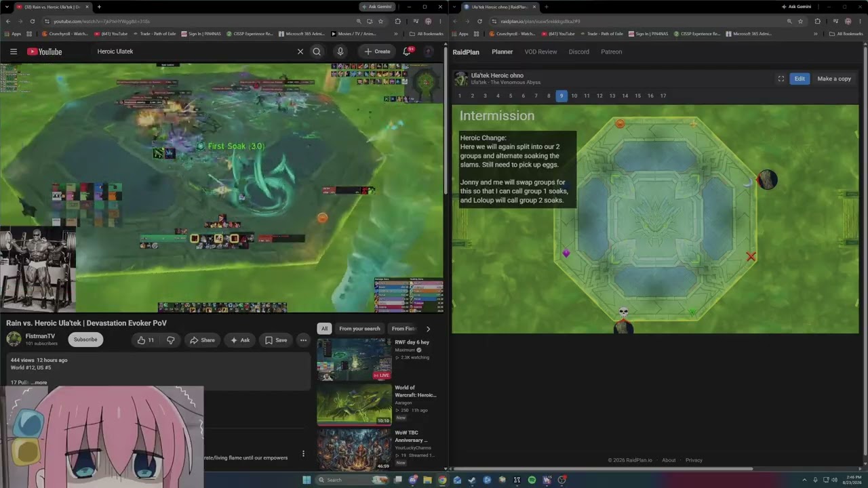The height and width of the screenshot is (488, 868).
Task: Go to plan slide 1
Action: pos(460,96)
